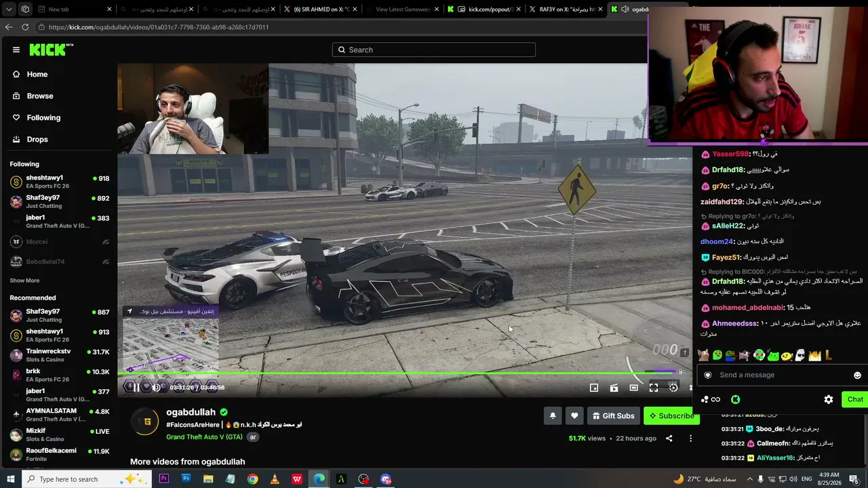Image resolution: width=868 pixels, height=488 pixels.
Task: Open Yasser598 chat username
Action: 730,154
